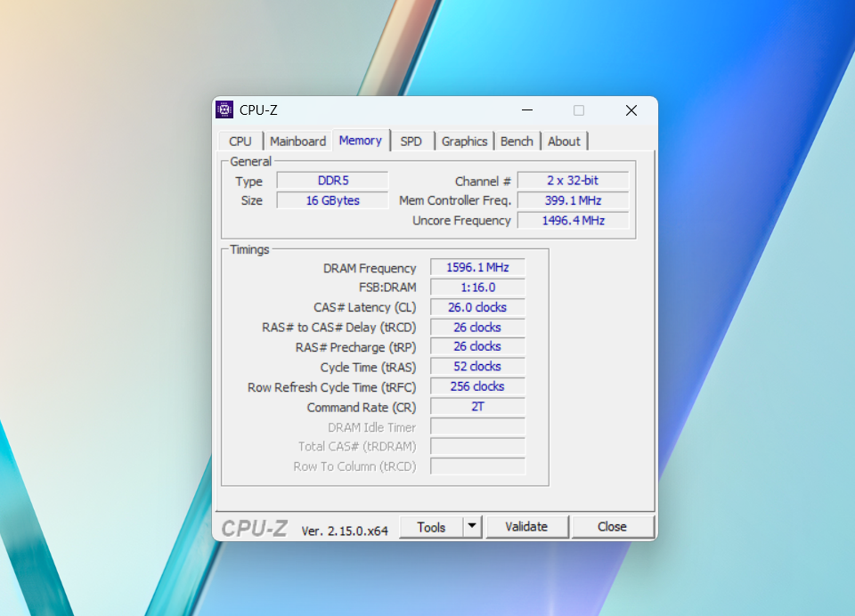Select the 1:16.0 FSB:DRAM ratio value
Viewport: 855px width, 616px height.
477,288
